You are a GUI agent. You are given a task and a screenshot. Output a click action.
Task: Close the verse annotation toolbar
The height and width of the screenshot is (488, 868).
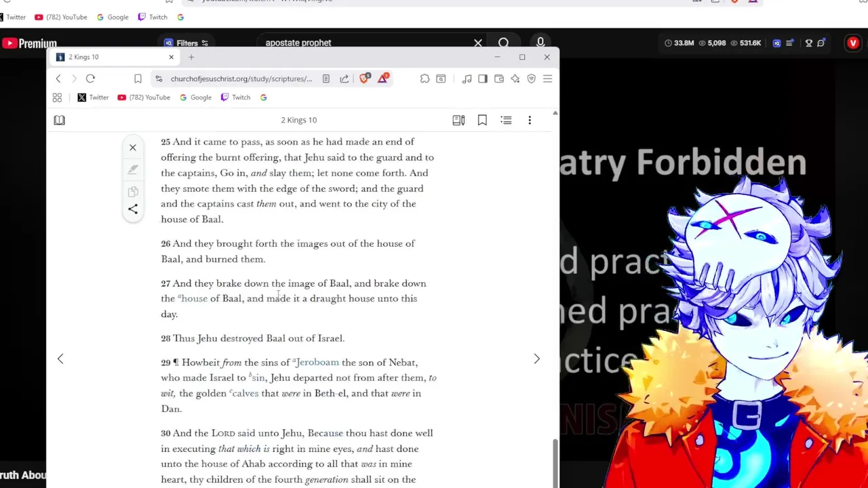coord(133,147)
